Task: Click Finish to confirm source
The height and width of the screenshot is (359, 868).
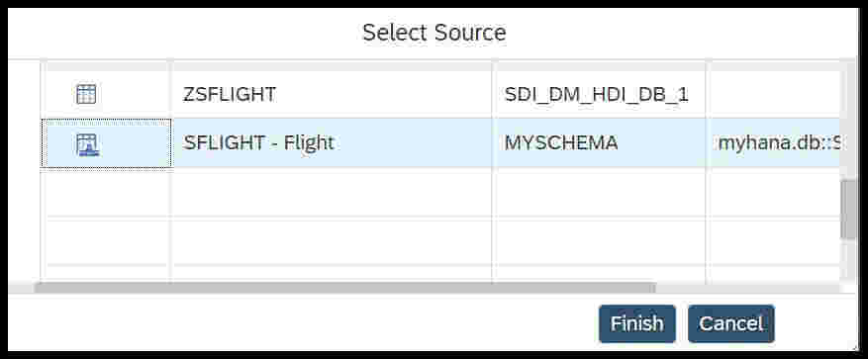Action: (637, 323)
